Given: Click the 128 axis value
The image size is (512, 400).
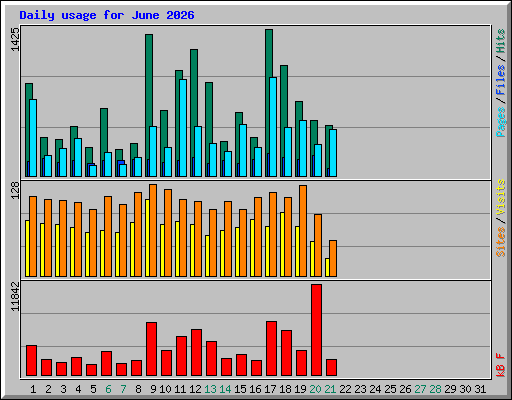Looking at the screenshot, I should click(15, 191).
